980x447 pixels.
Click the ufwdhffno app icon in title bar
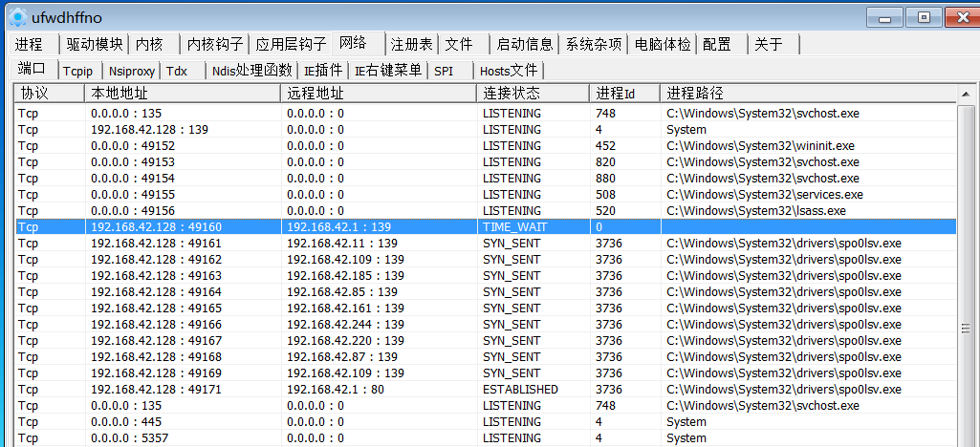click(x=18, y=17)
